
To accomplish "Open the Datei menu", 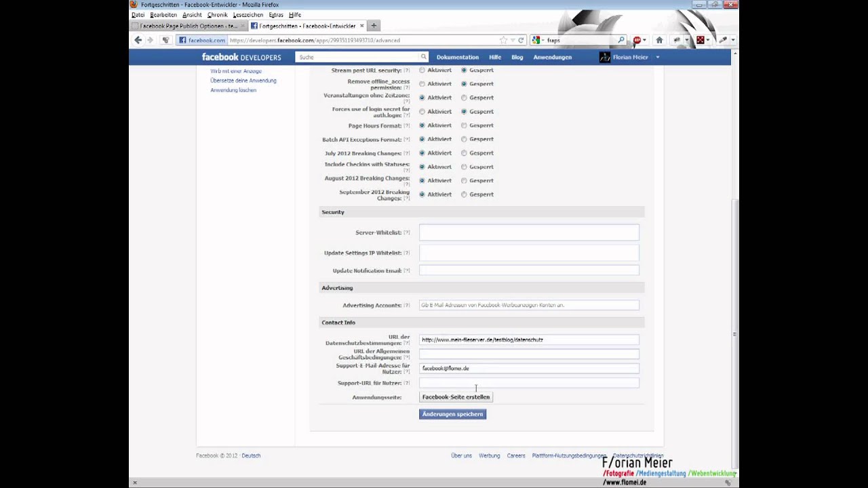I will tap(138, 14).
